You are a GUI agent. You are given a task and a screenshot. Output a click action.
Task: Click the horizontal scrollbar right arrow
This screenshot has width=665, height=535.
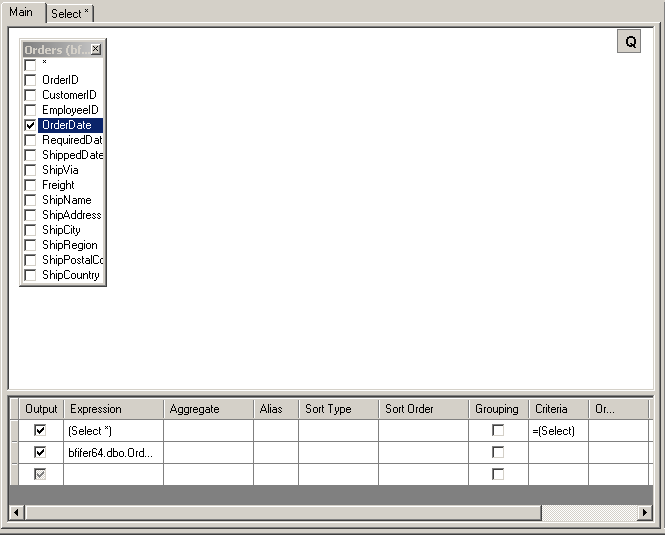(645, 513)
